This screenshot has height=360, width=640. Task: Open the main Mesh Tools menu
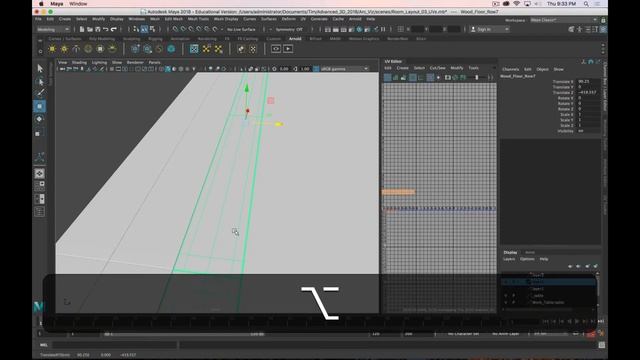198,19
